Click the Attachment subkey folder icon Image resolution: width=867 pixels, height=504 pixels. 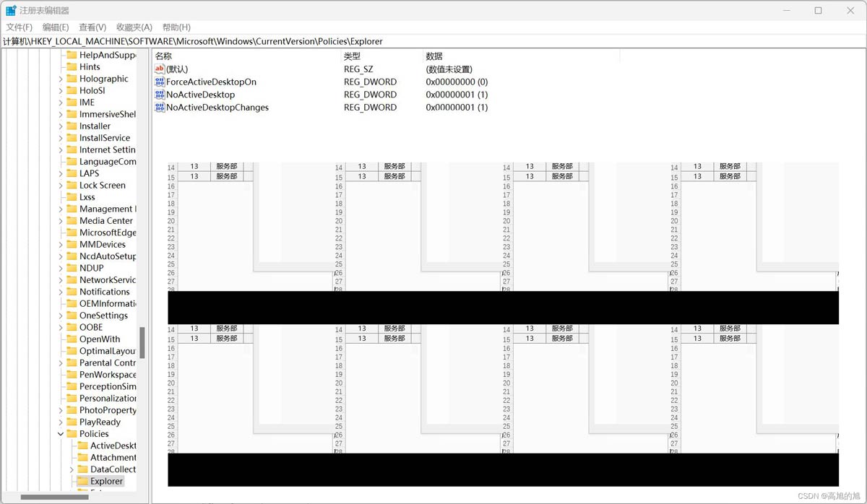(82, 458)
